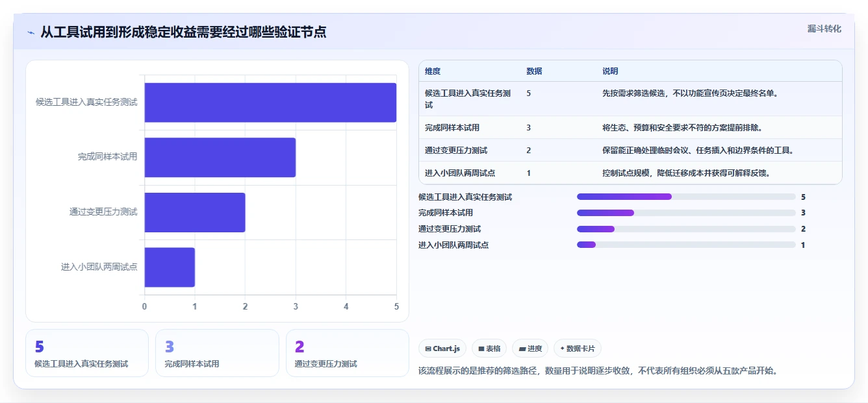
Task: Click the progress bar for 通过变更压力测试
Action: pyautogui.click(x=686, y=229)
